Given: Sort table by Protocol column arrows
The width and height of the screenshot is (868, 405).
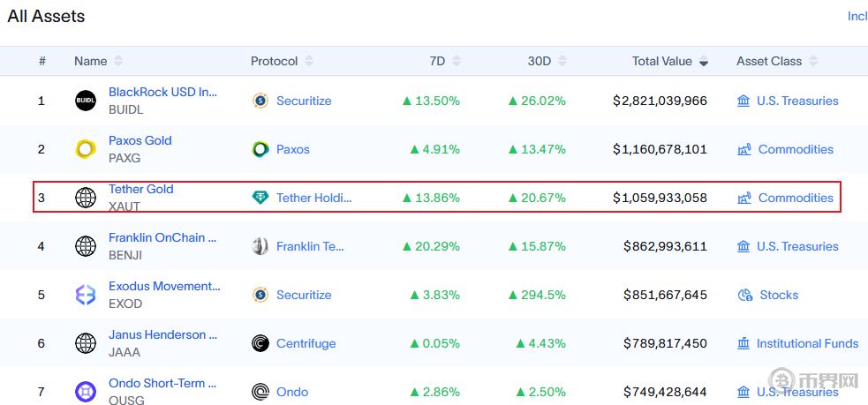Looking at the screenshot, I should (x=310, y=62).
